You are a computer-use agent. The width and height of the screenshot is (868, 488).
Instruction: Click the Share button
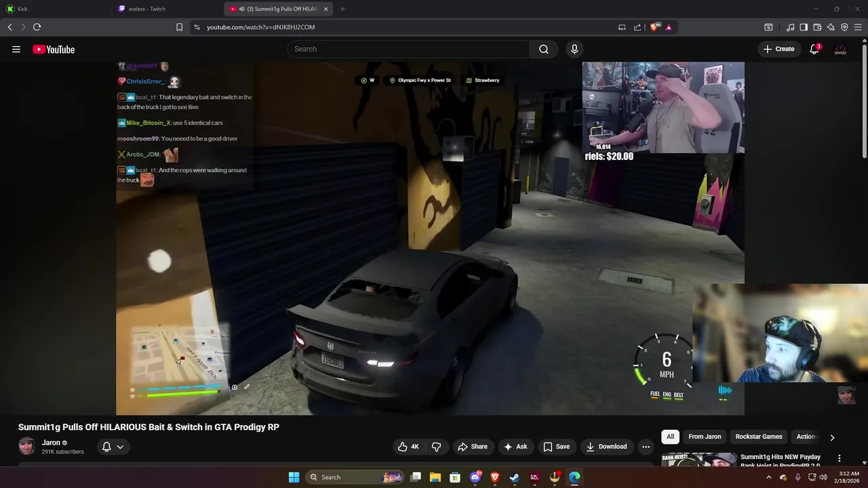tap(473, 447)
